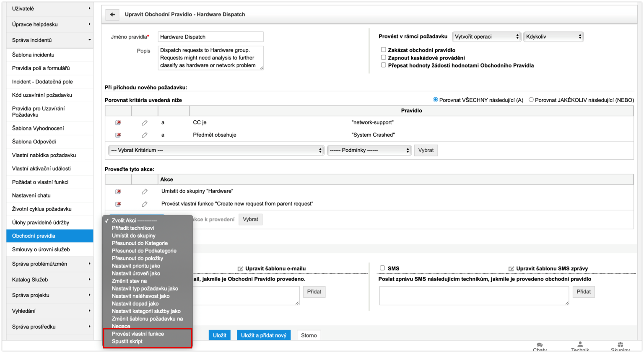Delete the "CC je" criteria row
The height and width of the screenshot is (353, 644).
coord(118,123)
